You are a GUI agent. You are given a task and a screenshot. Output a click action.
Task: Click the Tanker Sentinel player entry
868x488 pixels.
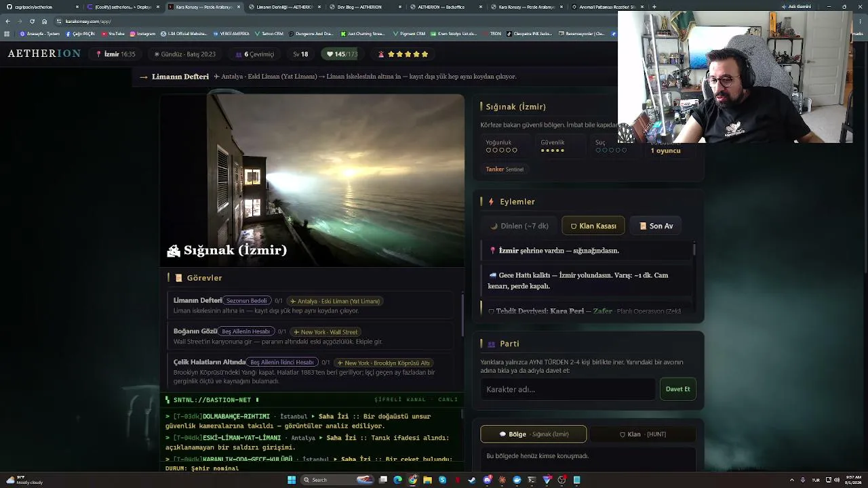[x=505, y=169]
